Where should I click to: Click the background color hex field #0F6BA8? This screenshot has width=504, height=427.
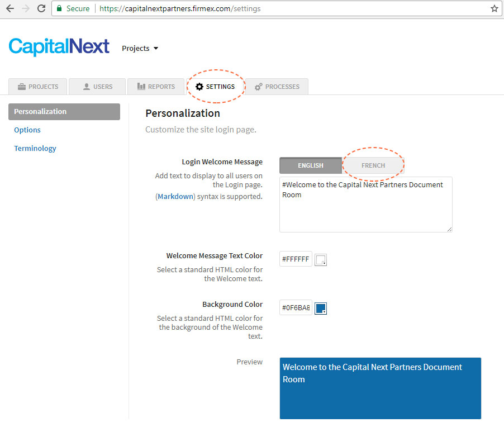point(296,307)
